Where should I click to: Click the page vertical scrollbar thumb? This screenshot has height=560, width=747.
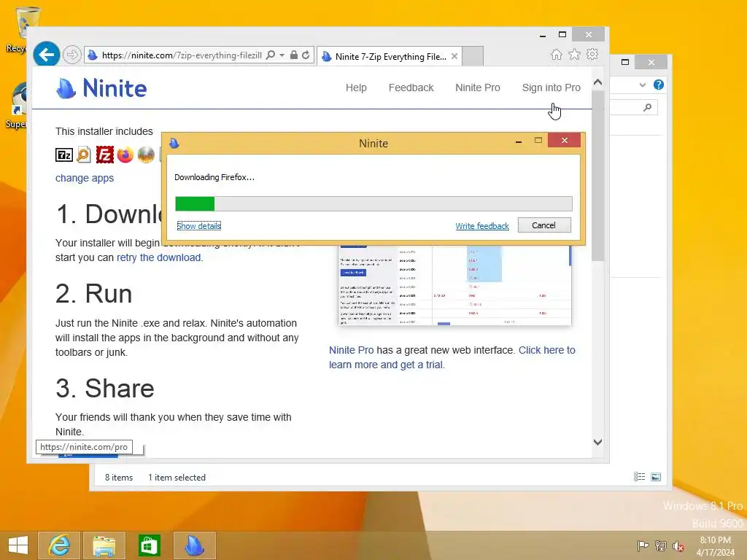click(598, 176)
